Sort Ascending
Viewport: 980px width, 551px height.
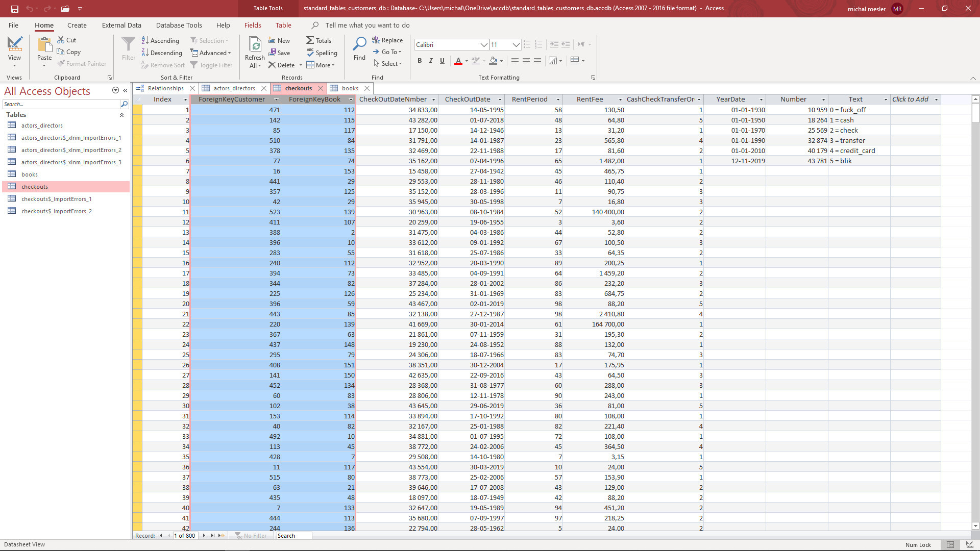pyautogui.click(x=160, y=40)
